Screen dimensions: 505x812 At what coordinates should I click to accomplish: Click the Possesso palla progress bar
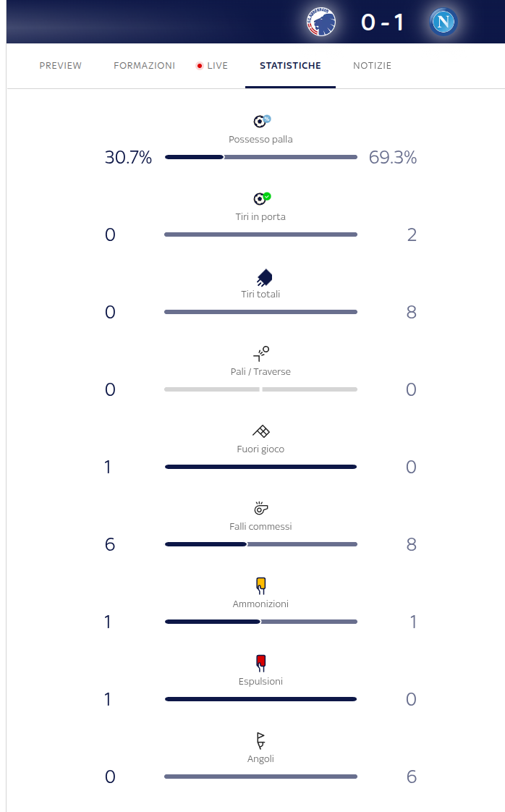coord(261,157)
